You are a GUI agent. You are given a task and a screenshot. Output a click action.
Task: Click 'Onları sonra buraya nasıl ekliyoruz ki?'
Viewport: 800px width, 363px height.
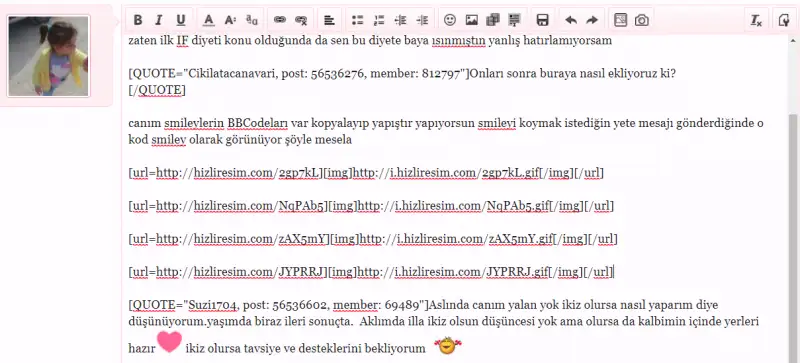573,74
